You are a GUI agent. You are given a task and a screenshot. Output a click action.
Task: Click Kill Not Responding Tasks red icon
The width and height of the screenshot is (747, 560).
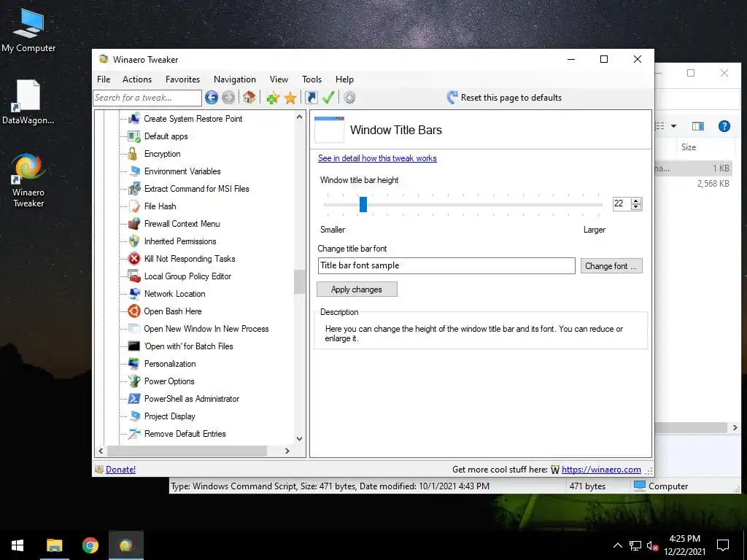134,259
